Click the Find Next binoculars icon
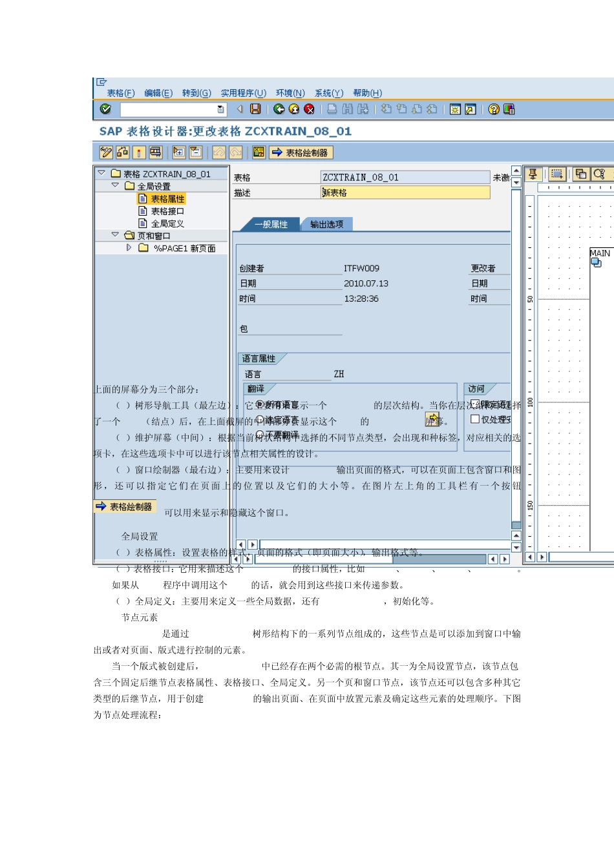Screen dimensions: 614x868 pyautogui.click(x=363, y=109)
